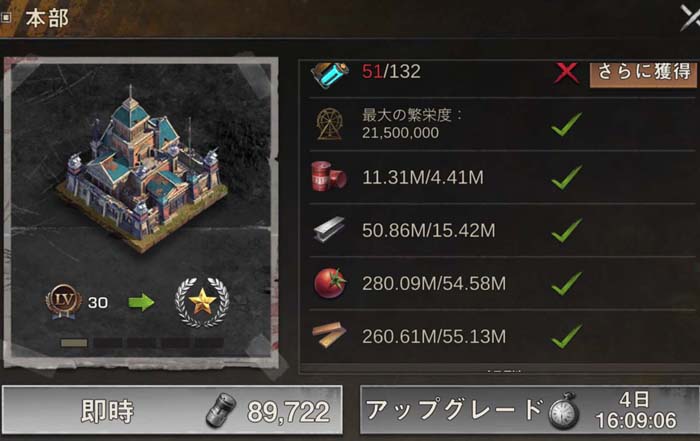Click the gold star laurel wreath icon

pos(202,302)
